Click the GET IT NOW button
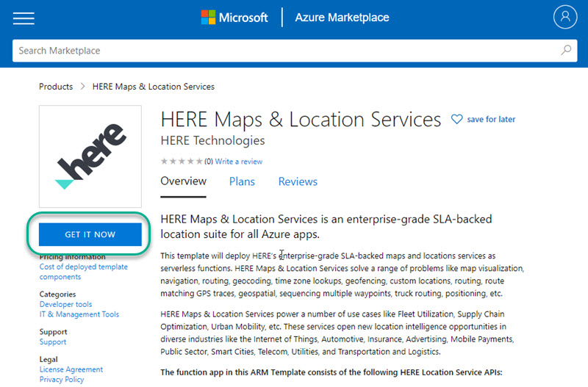Image resolution: width=588 pixels, height=387 pixels. [x=90, y=234]
